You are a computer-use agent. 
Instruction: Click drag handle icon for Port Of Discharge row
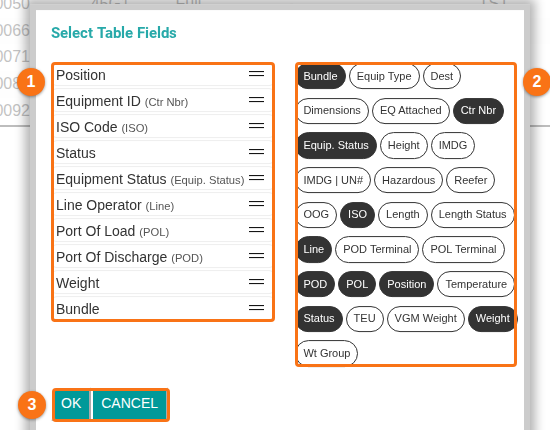(x=256, y=255)
